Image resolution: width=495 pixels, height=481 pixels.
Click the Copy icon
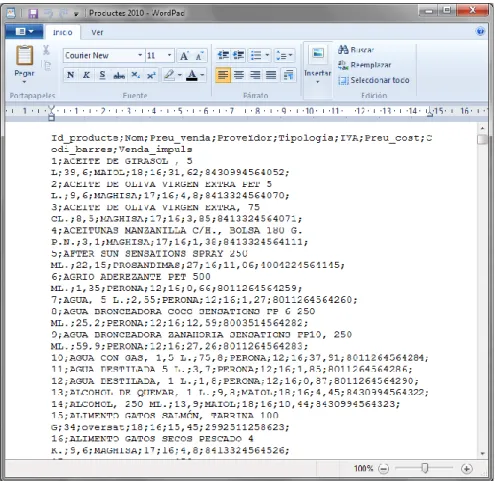[46, 65]
